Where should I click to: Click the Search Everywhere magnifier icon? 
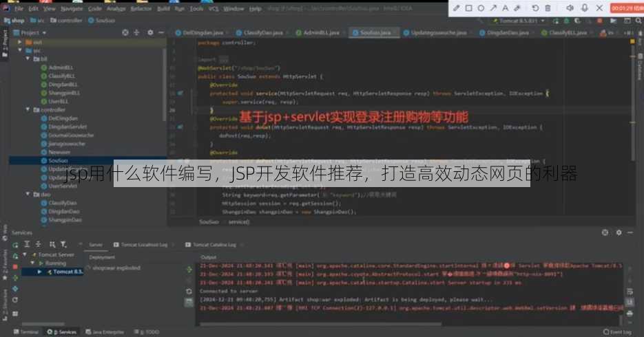click(x=638, y=21)
